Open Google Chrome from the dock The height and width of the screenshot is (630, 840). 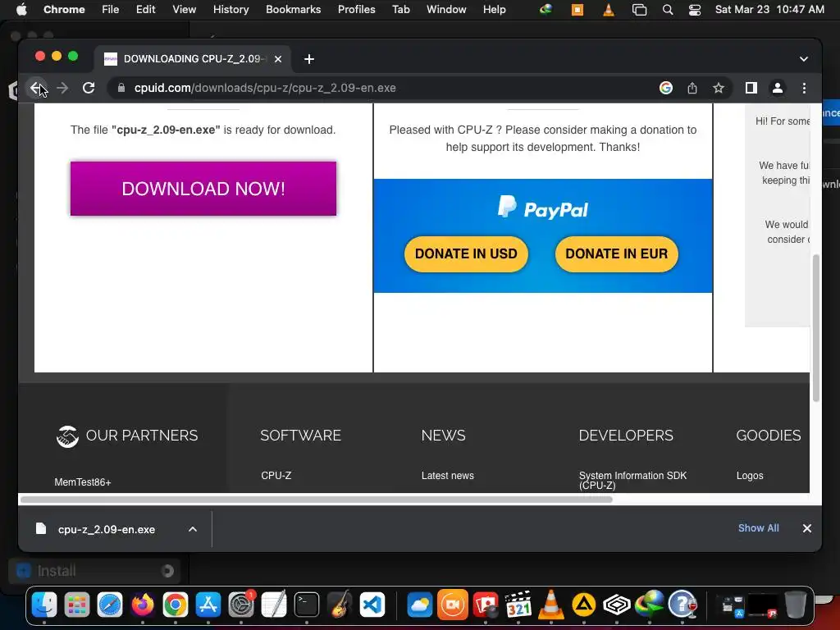click(176, 605)
